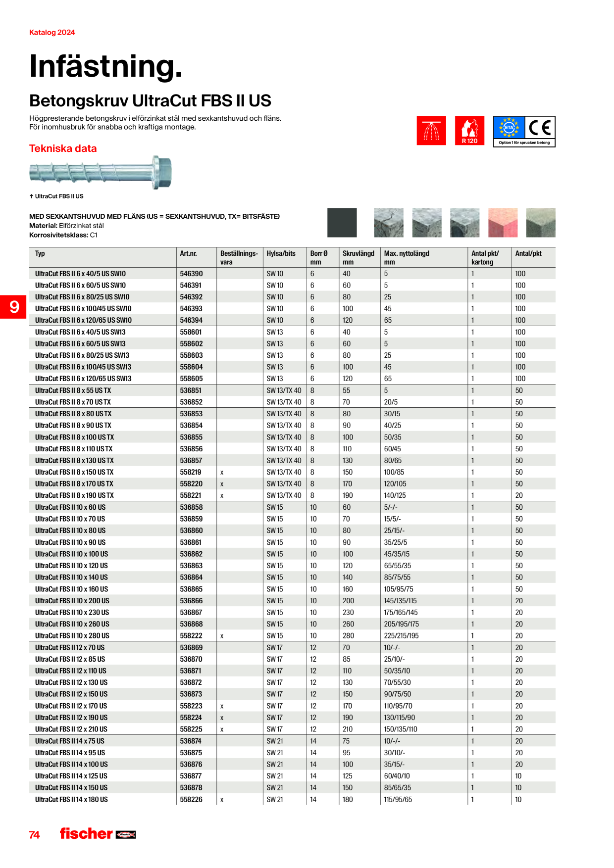Click article number 546394
Screen dimensions: 614x868
pyautogui.click(x=191, y=320)
